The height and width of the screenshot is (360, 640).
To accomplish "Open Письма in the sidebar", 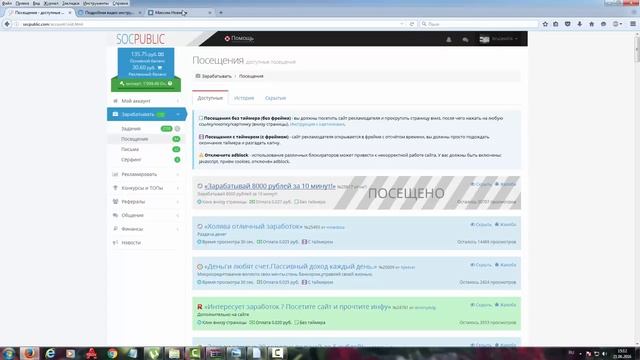I will (130, 149).
